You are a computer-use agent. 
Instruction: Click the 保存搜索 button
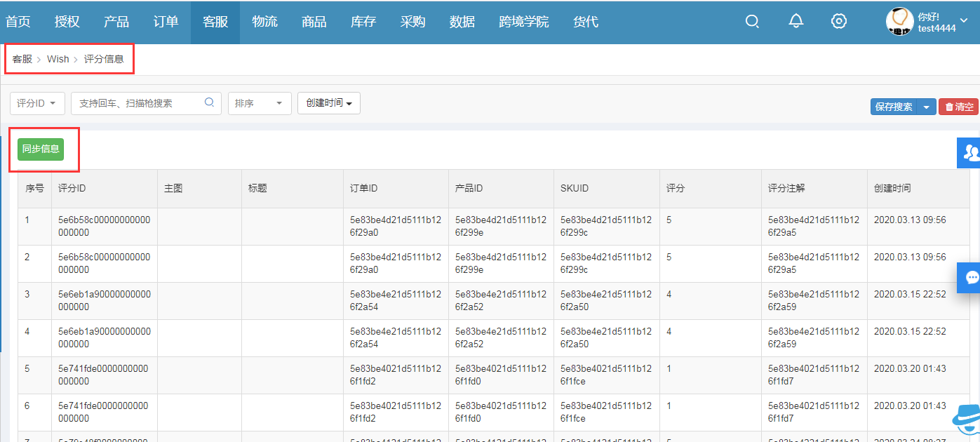pos(894,107)
